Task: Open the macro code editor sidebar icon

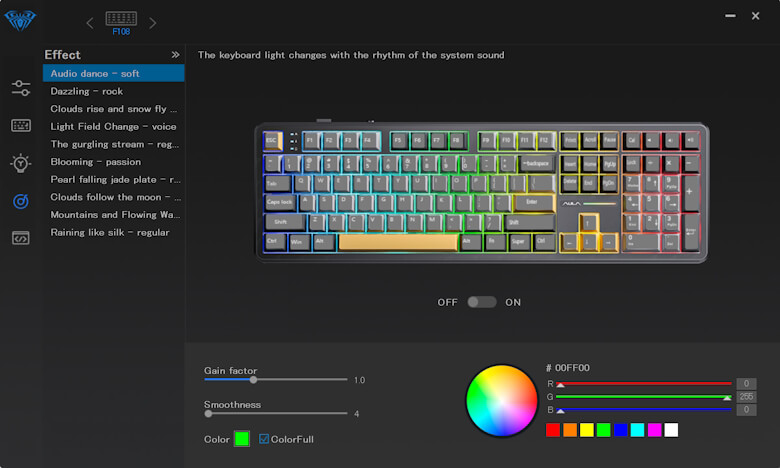Action: coord(21,238)
